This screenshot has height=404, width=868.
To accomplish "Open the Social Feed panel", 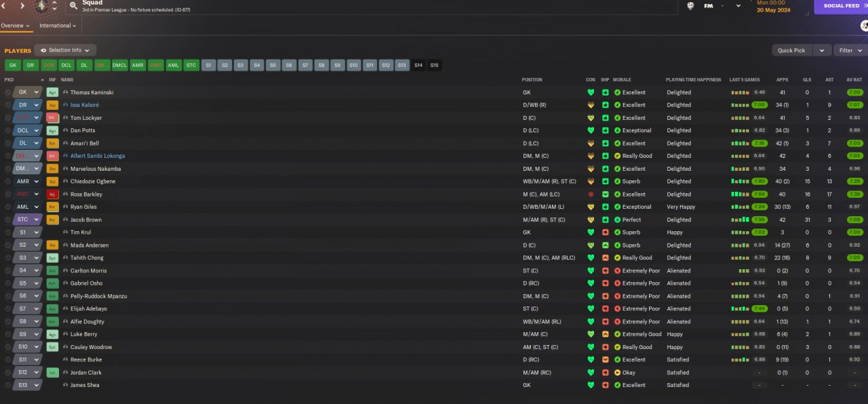I will tap(841, 6).
